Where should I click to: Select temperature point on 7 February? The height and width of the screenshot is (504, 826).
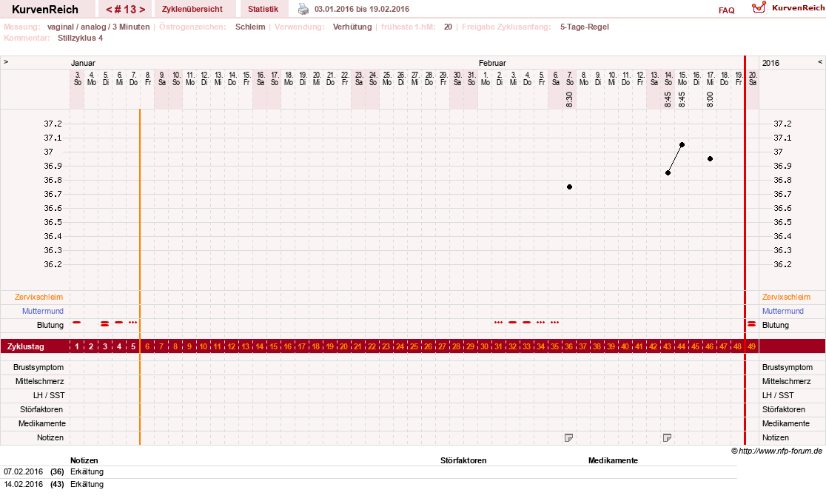pos(569,187)
